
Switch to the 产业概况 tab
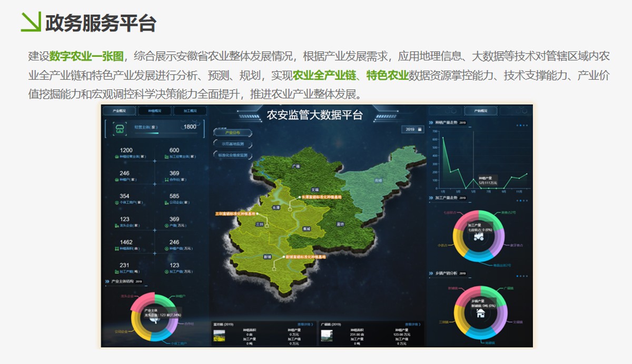click(x=119, y=111)
